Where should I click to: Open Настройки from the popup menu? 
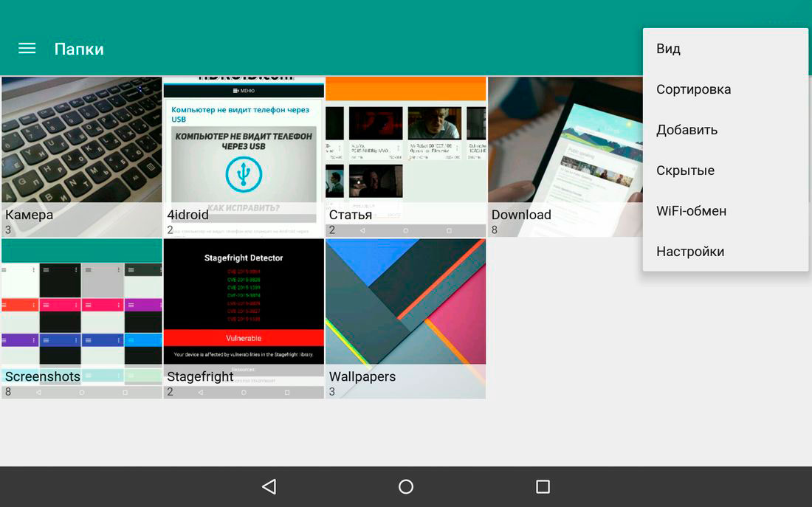pyautogui.click(x=725, y=251)
